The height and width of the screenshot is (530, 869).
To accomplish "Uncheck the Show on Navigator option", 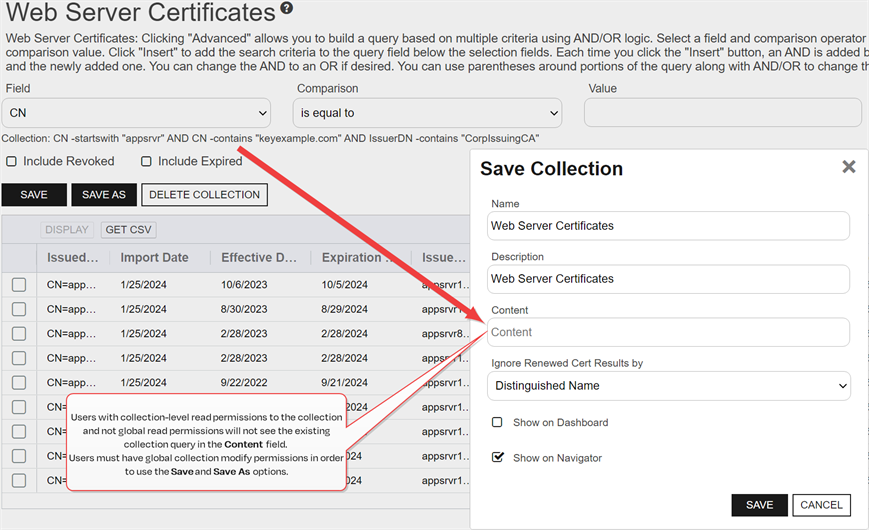I will tap(497, 458).
